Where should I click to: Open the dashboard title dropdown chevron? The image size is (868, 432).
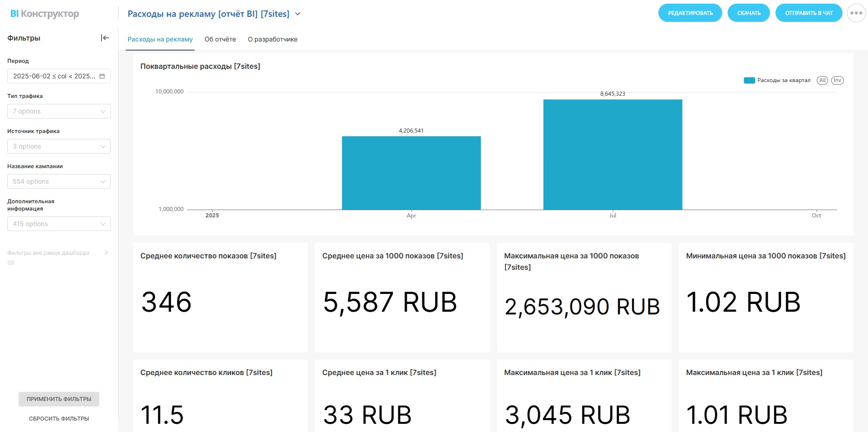tap(298, 14)
